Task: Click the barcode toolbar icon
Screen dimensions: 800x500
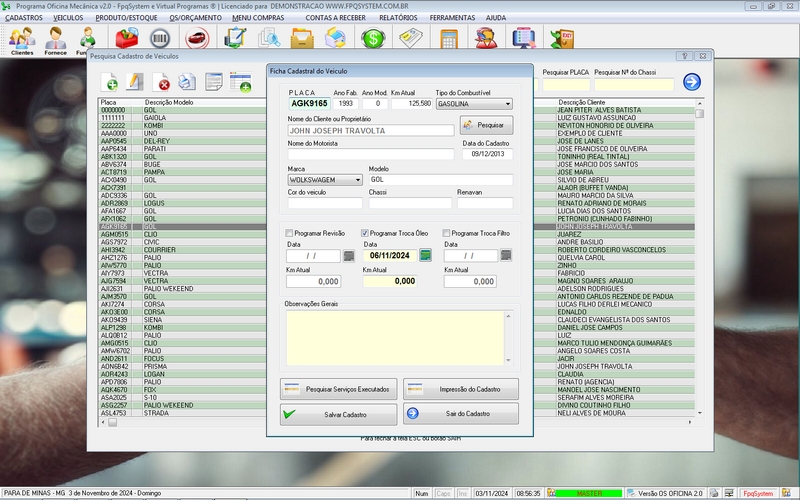Action: tap(161, 39)
